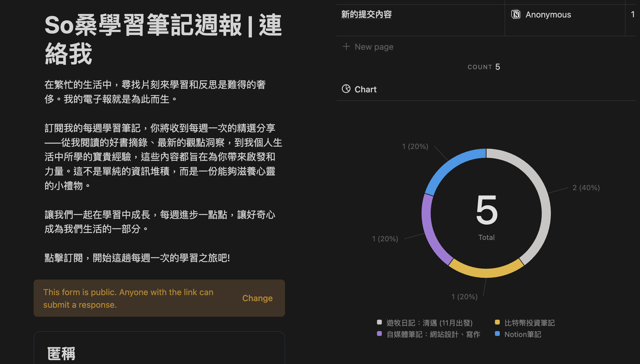The width and height of the screenshot is (640, 364).
Task: Open the 新的提交內容 entry
Action: (x=366, y=14)
